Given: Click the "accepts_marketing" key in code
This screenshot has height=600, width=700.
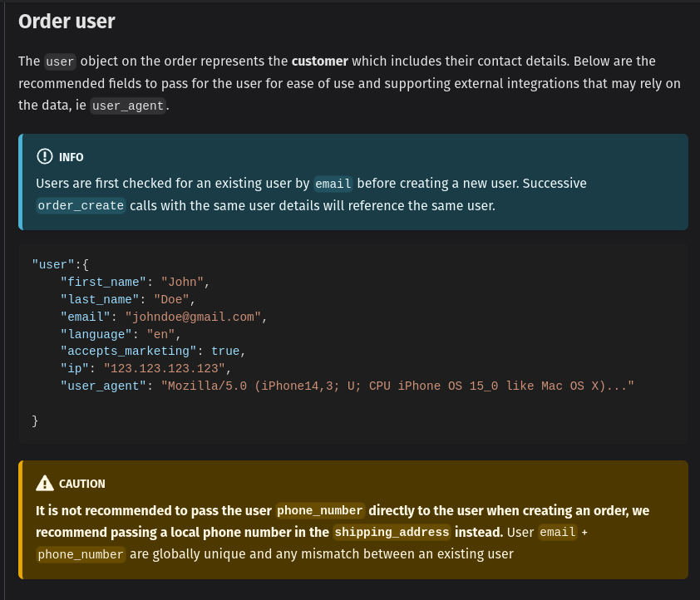Looking at the screenshot, I should tap(128, 352).
